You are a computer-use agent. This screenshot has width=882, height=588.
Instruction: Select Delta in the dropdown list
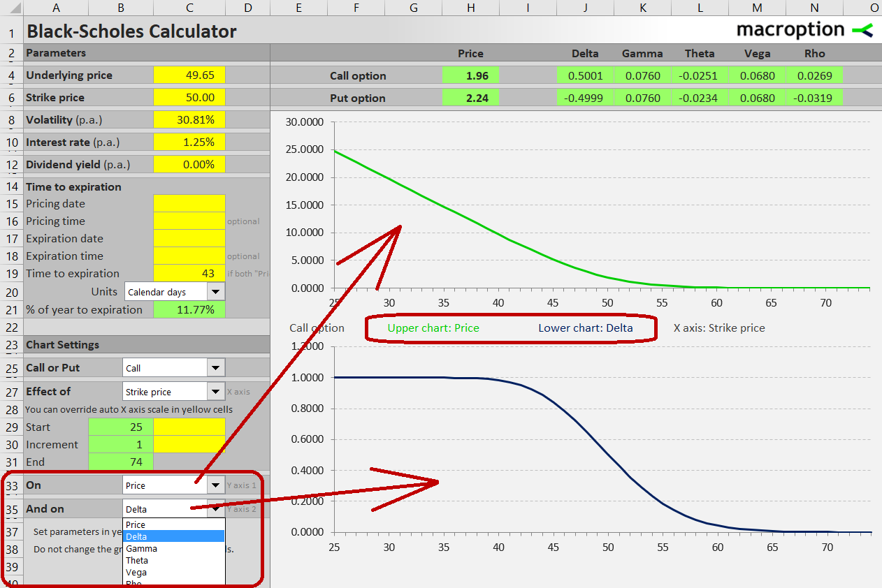pos(174,536)
